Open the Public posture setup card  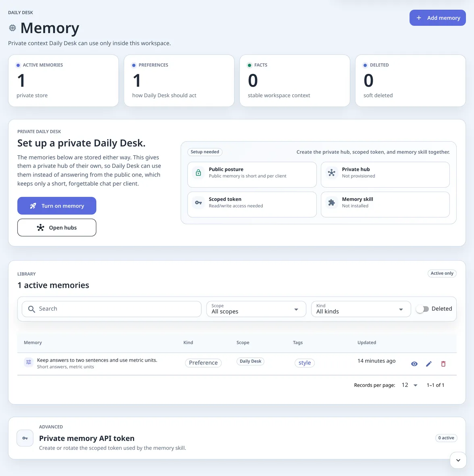click(252, 175)
